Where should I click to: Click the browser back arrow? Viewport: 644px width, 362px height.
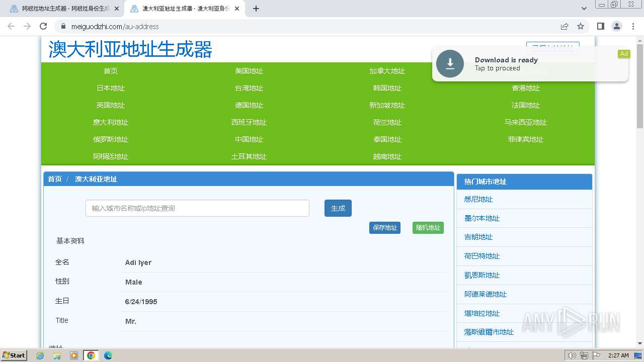pyautogui.click(x=11, y=26)
